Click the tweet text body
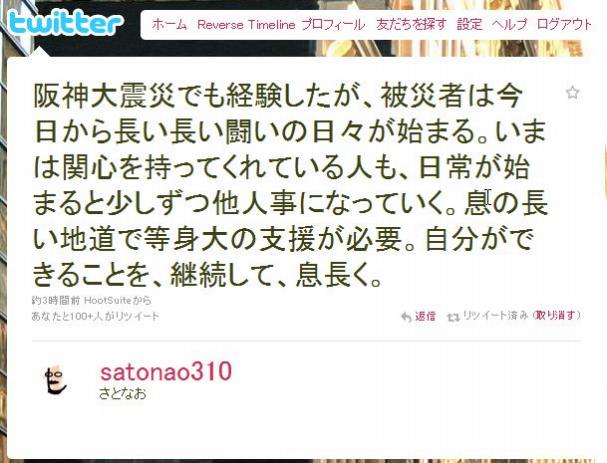Viewport: 607px width, 463px height. coord(290,185)
